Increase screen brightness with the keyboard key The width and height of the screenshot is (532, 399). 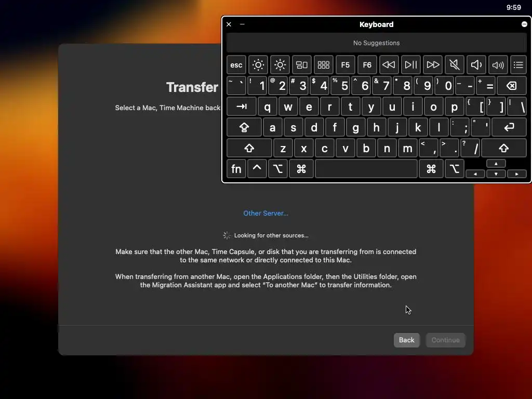[x=280, y=65]
